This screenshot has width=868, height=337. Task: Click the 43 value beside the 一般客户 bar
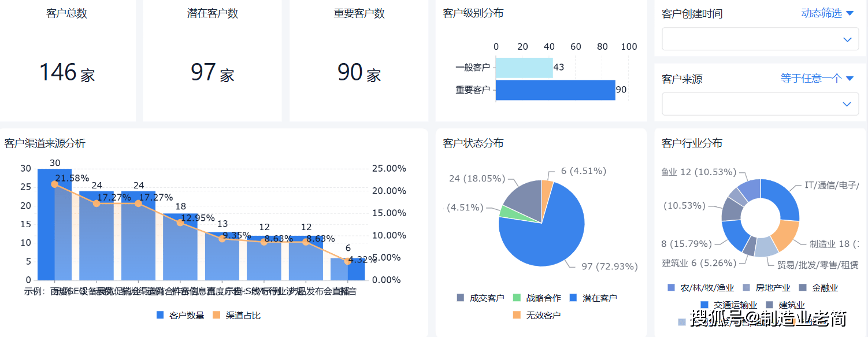[559, 67]
